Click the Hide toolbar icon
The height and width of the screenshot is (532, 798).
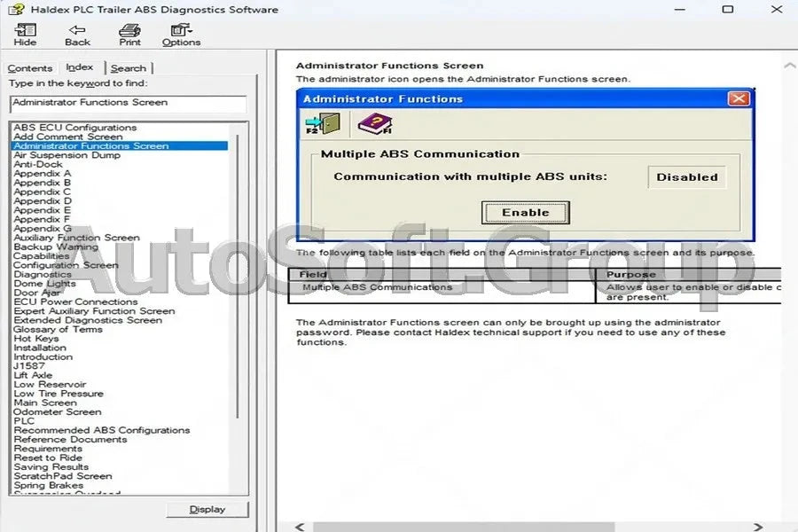[25, 35]
